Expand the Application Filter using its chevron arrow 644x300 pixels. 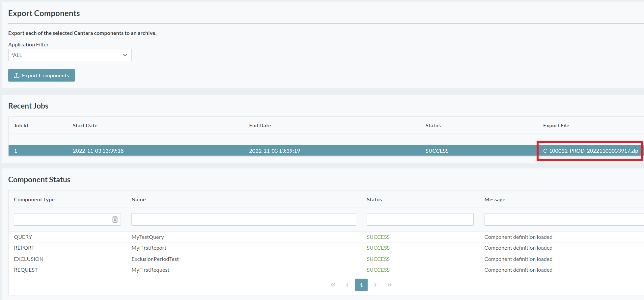click(125, 55)
